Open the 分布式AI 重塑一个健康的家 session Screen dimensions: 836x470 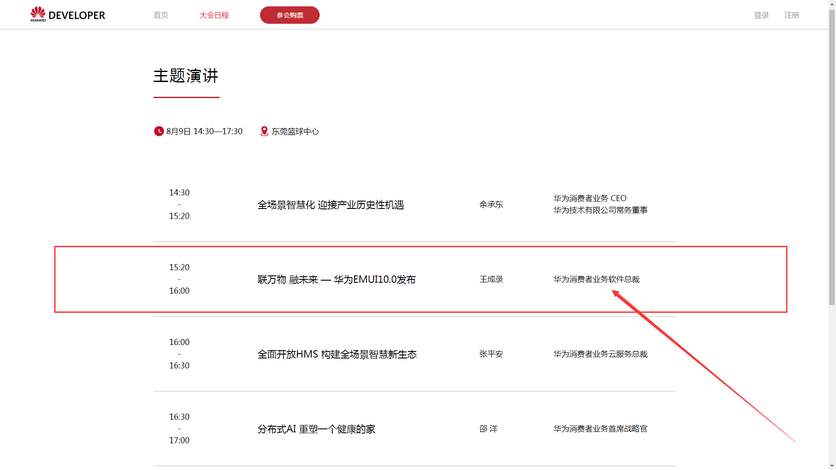[x=316, y=429]
